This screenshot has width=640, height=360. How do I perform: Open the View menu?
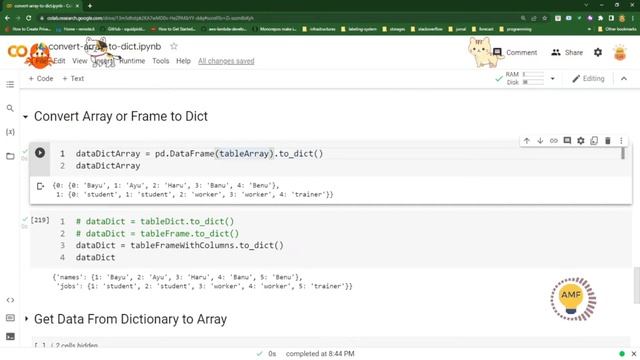coord(80,61)
